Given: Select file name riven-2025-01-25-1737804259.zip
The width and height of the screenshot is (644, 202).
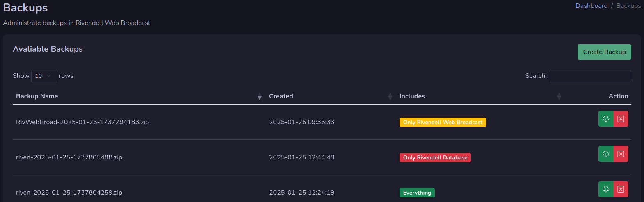Looking at the screenshot, I should point(69,193).
